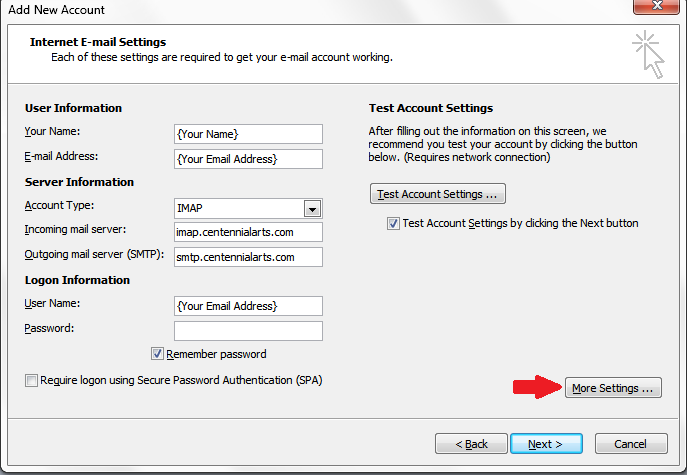Screen dimensions: 687x475
Task: Cancel the Add New Account wizard
Action: tap(631, 444)
